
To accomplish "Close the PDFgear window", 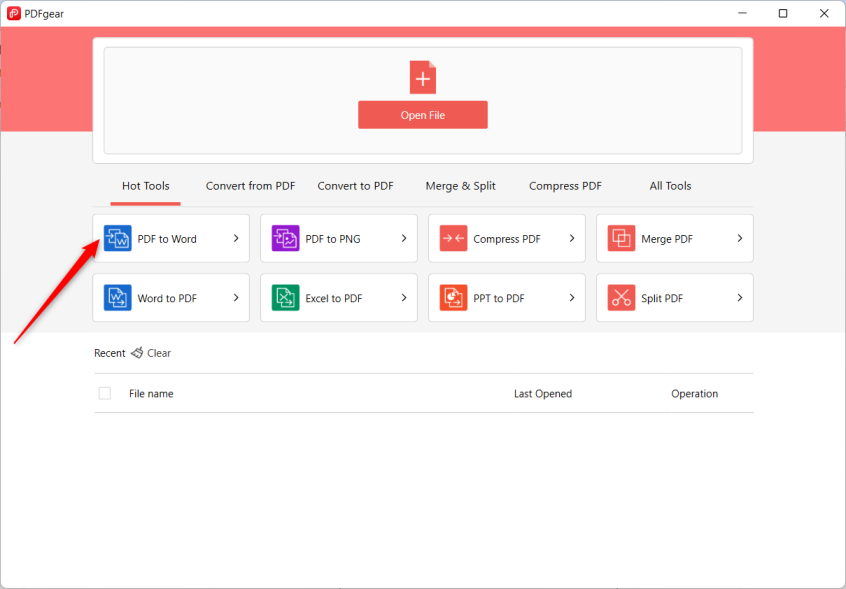I will (824, 13).
